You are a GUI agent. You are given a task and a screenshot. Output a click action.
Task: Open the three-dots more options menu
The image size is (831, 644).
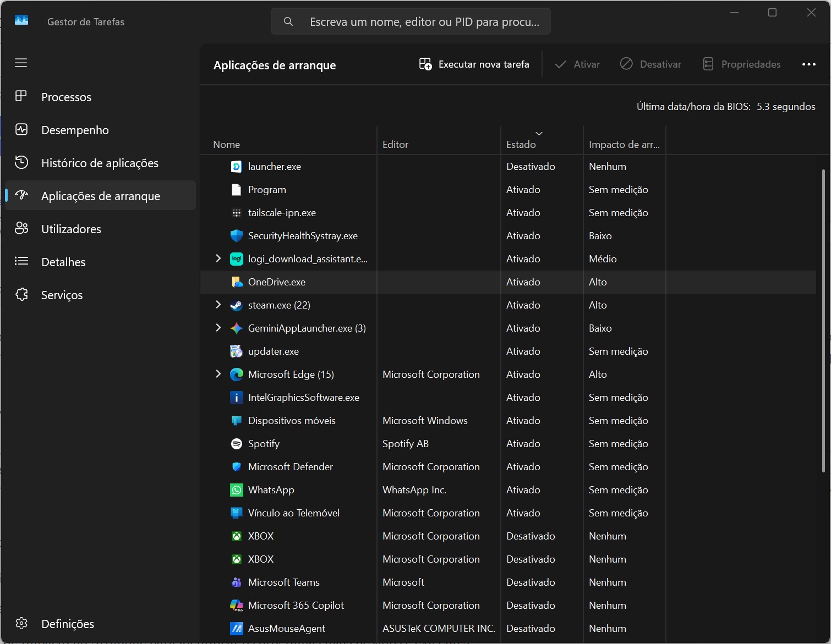[x=809, y=64]
